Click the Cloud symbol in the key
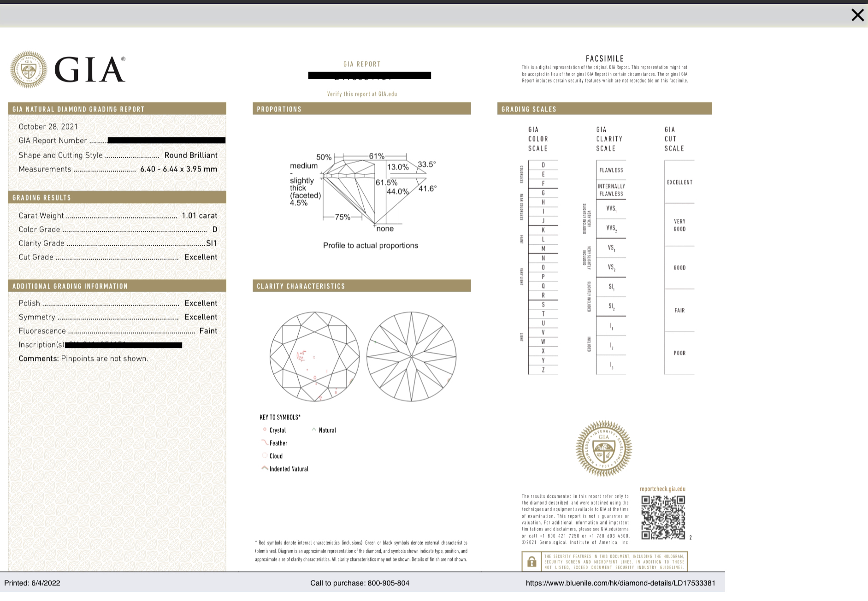 [265, 455]
